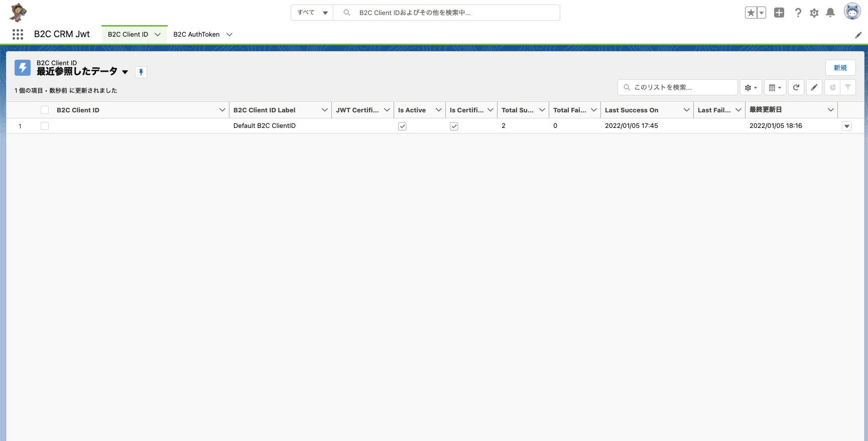Screen dimensions: 868x441
Task: Expand the B2C AuthToken tab menu
Action: [229, 35]
